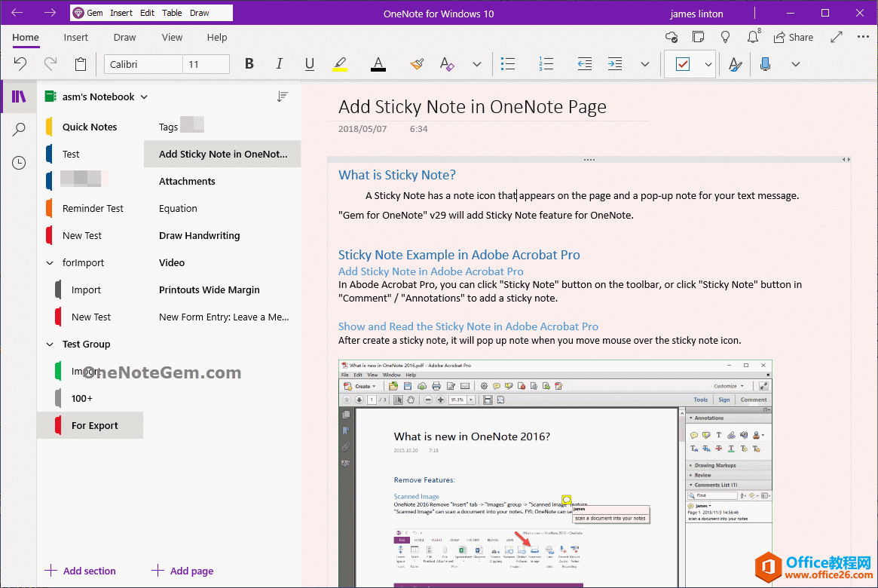Viewport: 878px width, 588px height.
Task: Open the View ribbon tab
Action: point(172,38)
